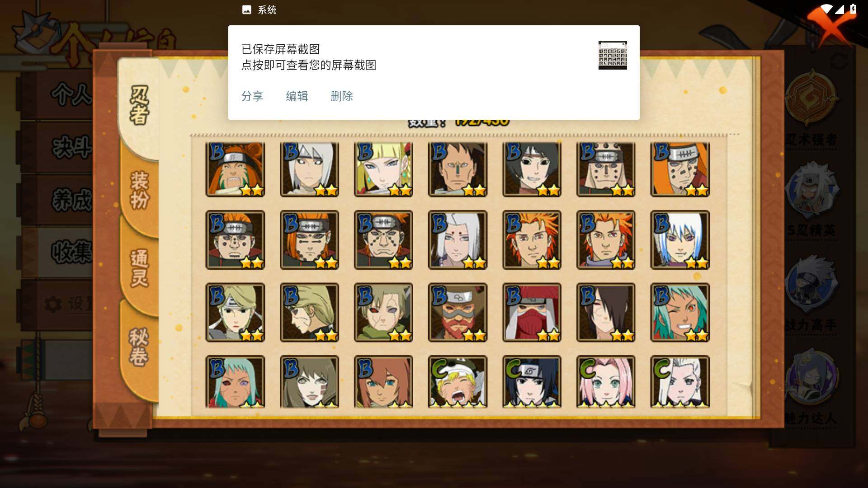The width and height of the screenshot is (868, 488).
Task: Tap the 分享 share button in notification
Action: pos(252,96)
